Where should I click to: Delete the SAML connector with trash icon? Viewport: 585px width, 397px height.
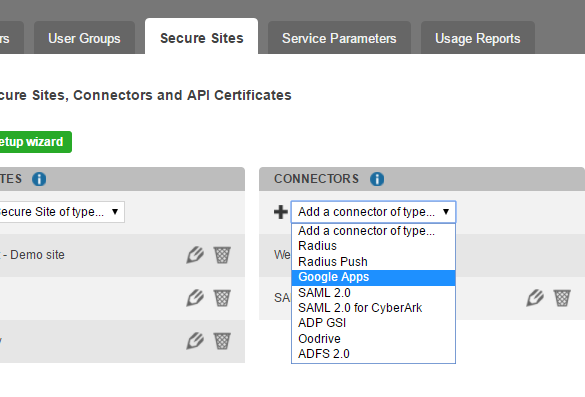[x=562, y=298]
